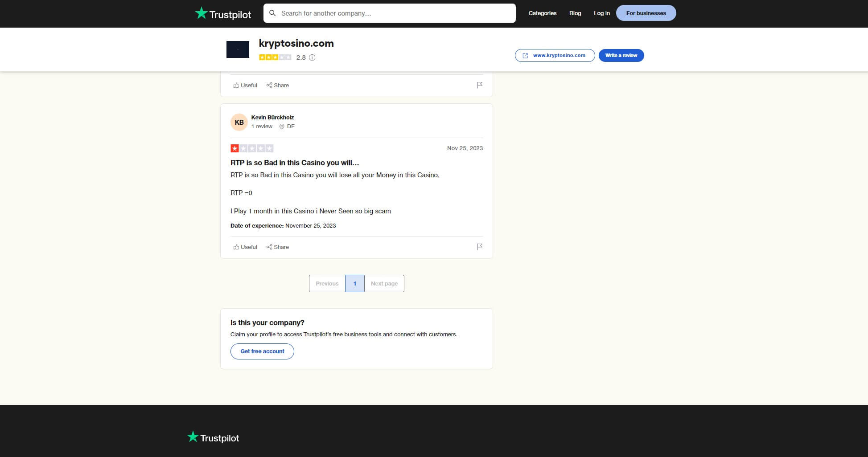Flag the top review on the page
The height and width of the screenshot is (457, 868).
(x=480, y=85)
